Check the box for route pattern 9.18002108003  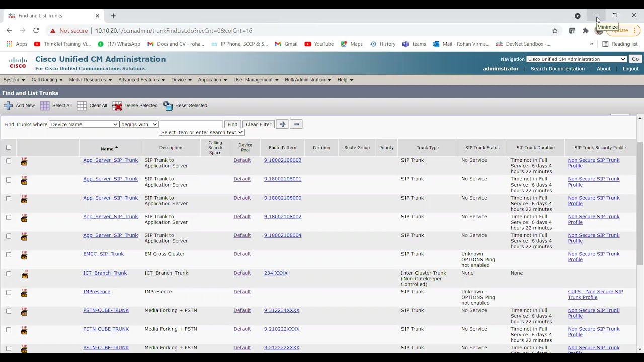click(9, 161)
